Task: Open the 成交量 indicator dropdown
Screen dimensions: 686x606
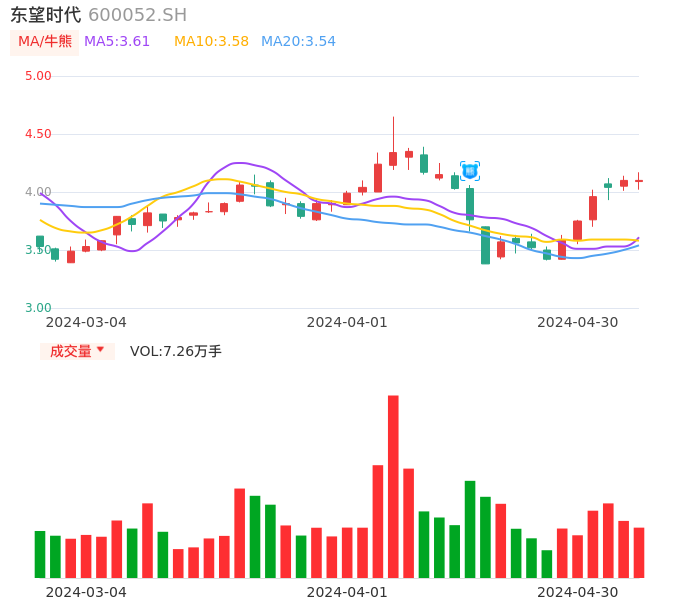Action: point(77,351)
